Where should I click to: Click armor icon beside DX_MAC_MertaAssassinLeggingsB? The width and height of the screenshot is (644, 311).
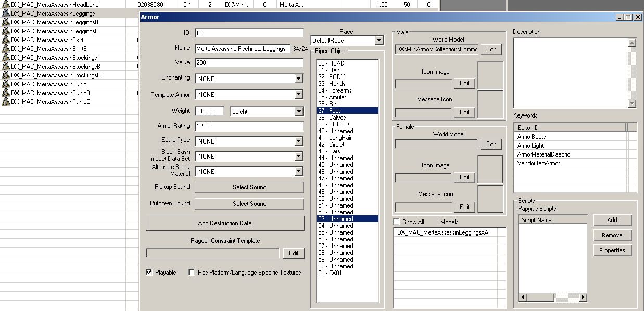6,22
